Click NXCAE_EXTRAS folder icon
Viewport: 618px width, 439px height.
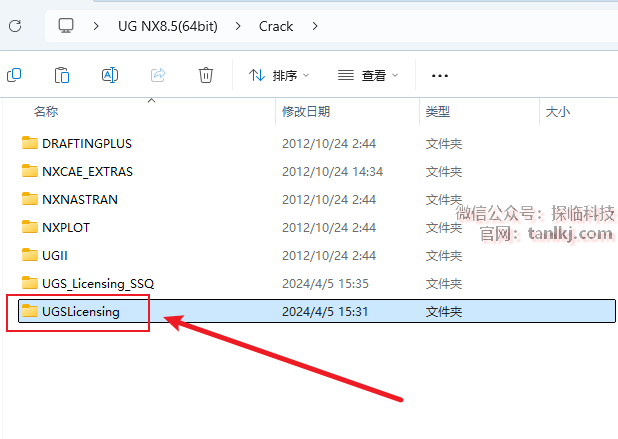coord(30,171)
